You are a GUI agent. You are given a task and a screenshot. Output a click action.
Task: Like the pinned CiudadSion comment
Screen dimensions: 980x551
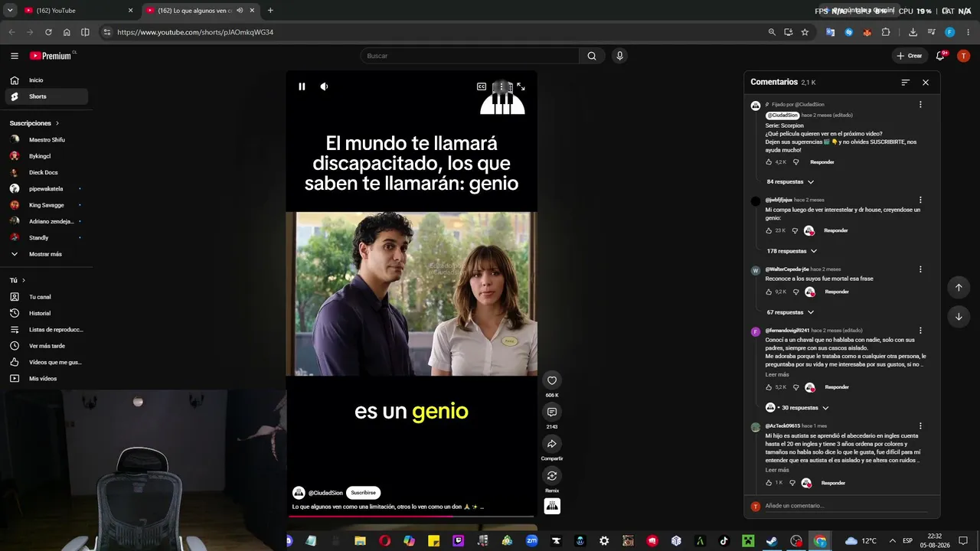coord(769,162)
